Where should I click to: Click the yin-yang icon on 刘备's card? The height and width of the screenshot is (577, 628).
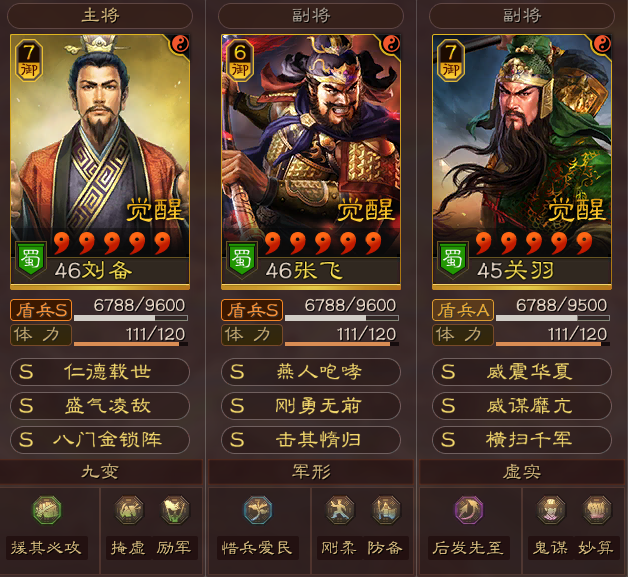pyautogui.click(x=180, y=43)
